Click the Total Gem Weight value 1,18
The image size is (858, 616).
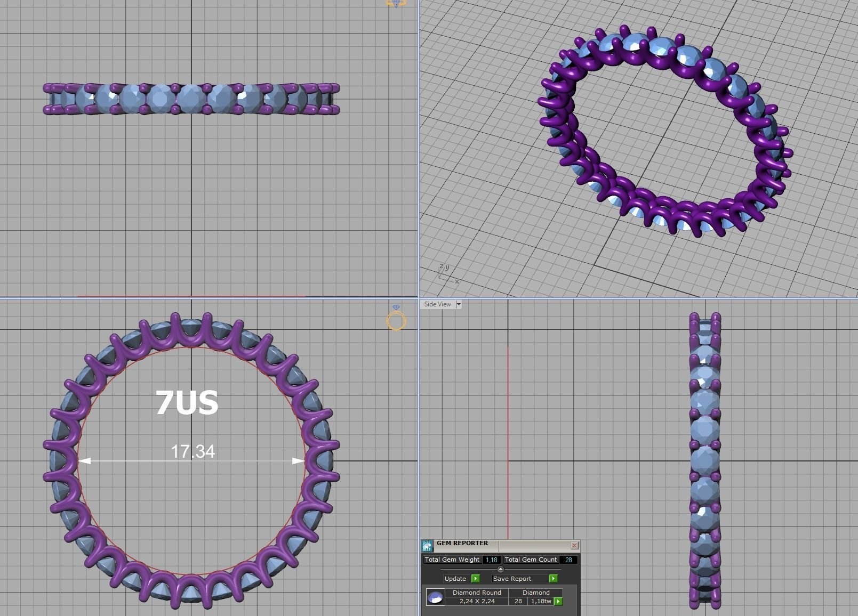point(491,560)
